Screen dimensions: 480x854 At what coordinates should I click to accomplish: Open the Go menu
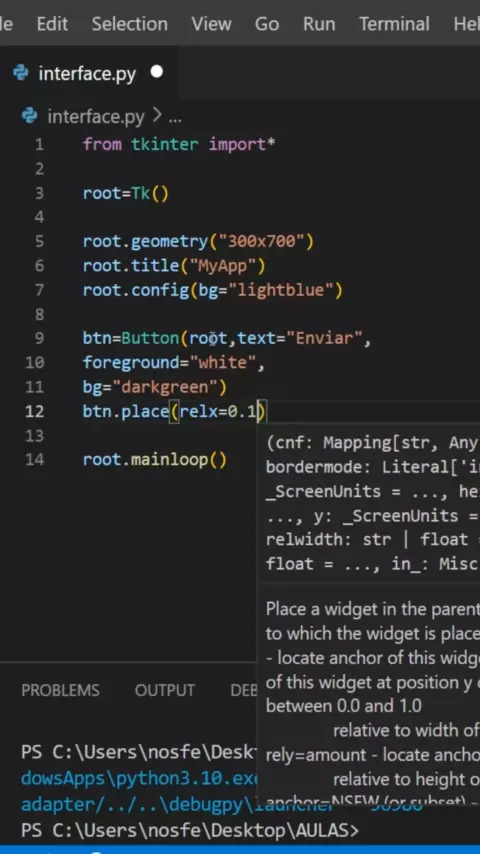point(267,24)
